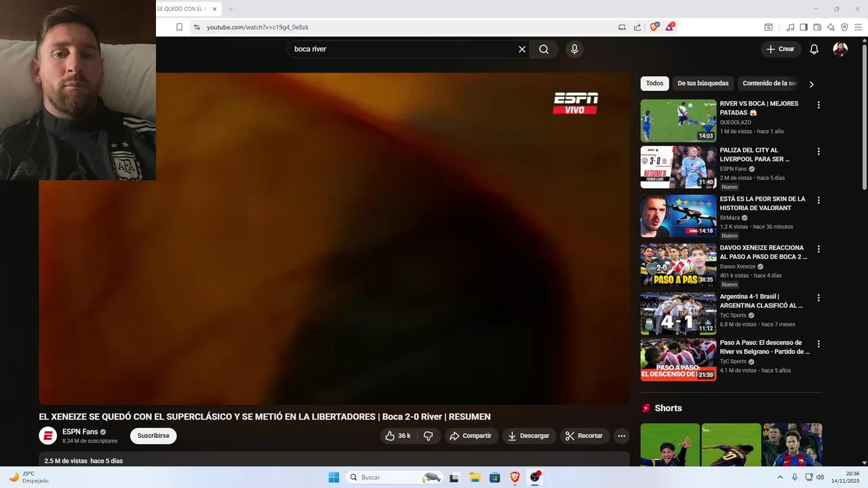This screenshot has height=488, width=868.
Task: Open ESPN Fans channel avatar
Action: pyautogui.click(x=47, y=436)
